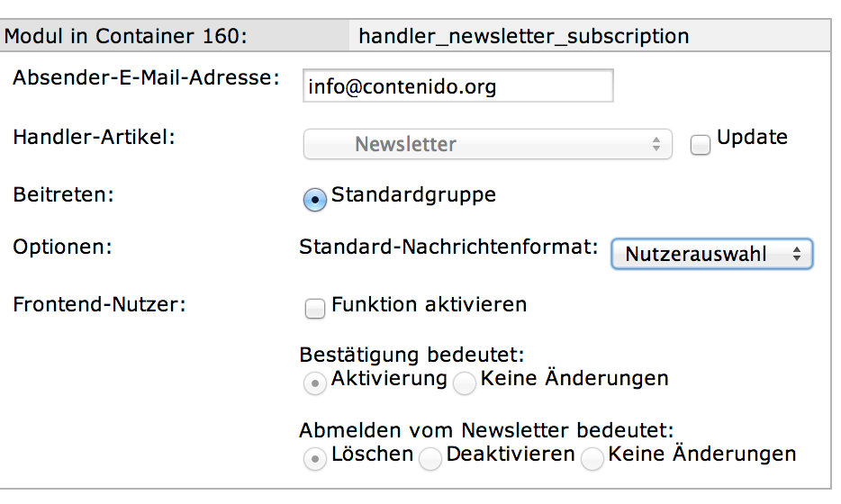
Task: Pick the Löschen radio option
Action: pyautogui.click(x=315, y=459)
